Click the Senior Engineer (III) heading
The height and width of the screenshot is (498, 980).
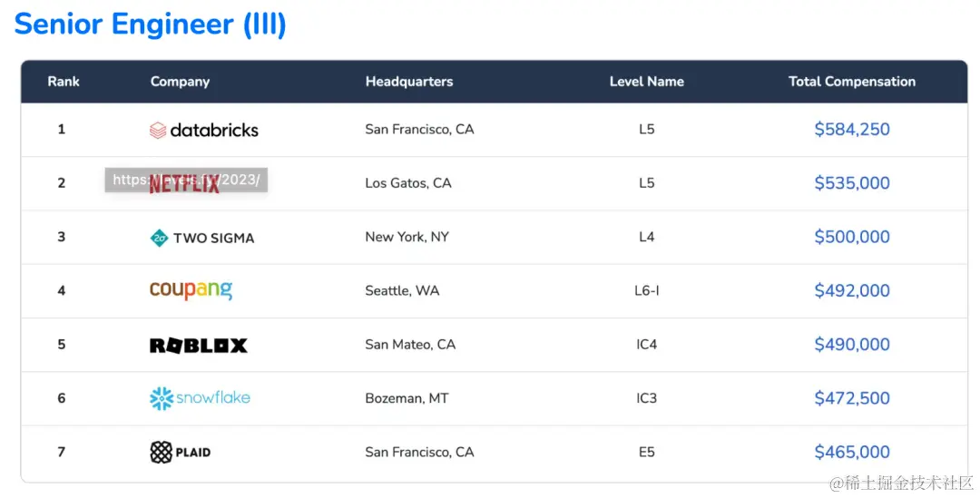pos(150,24)
